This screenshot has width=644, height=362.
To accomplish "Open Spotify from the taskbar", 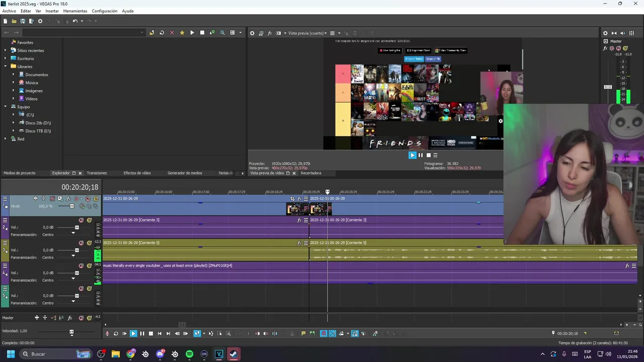I will [189, 354].
